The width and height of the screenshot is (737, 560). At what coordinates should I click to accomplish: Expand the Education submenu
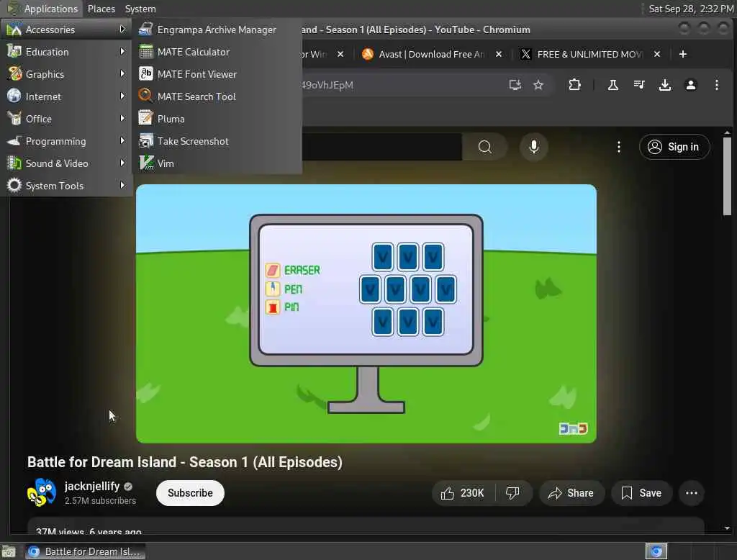(66, 52)
